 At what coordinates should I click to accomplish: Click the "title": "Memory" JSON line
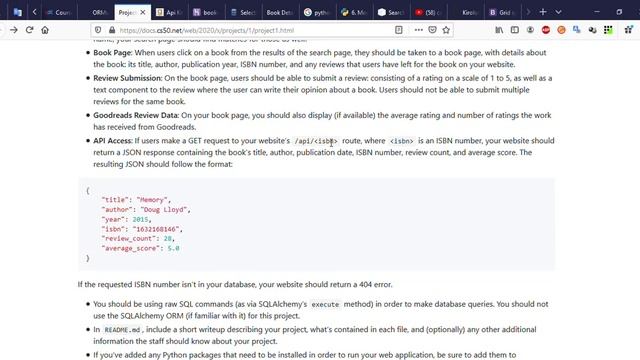click(136, 200)
